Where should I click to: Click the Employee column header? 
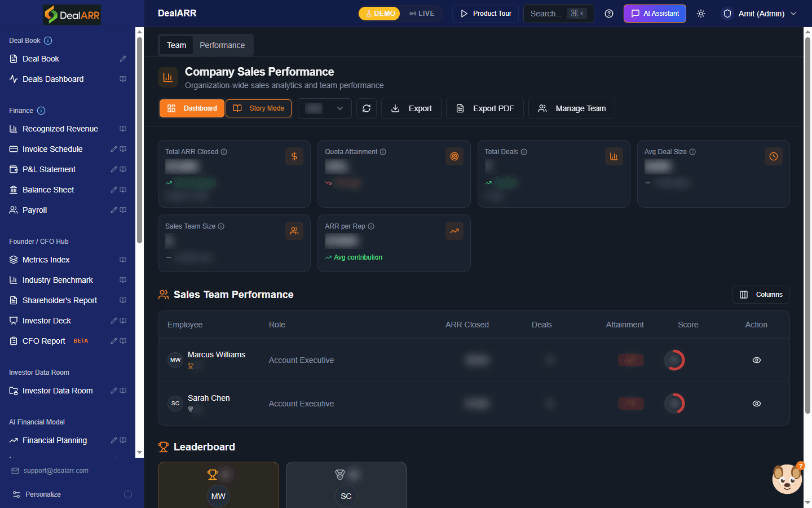(x=185, y=325)
